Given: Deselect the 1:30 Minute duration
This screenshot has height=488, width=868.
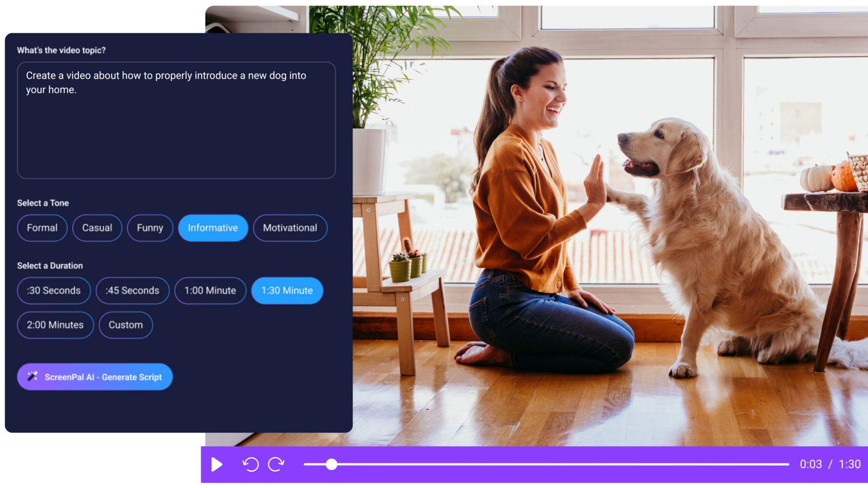Looking at the screenshot, I should [x=287, y=291].
